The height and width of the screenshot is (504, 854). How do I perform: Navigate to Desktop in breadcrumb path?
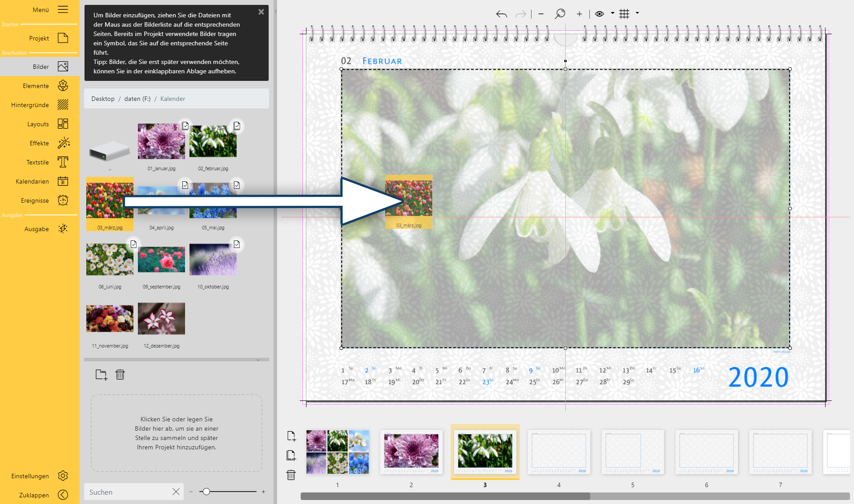coord(103,99)
